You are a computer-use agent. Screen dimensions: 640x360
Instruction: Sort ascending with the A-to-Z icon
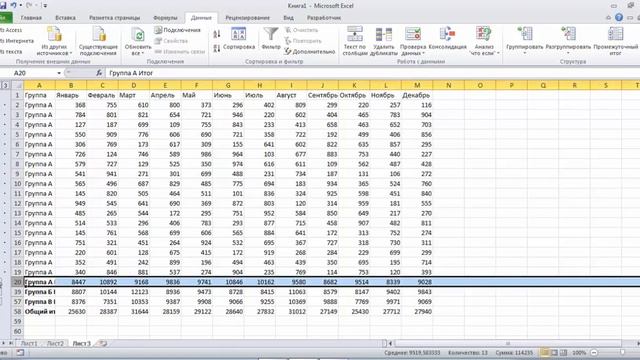pos(217,34)
